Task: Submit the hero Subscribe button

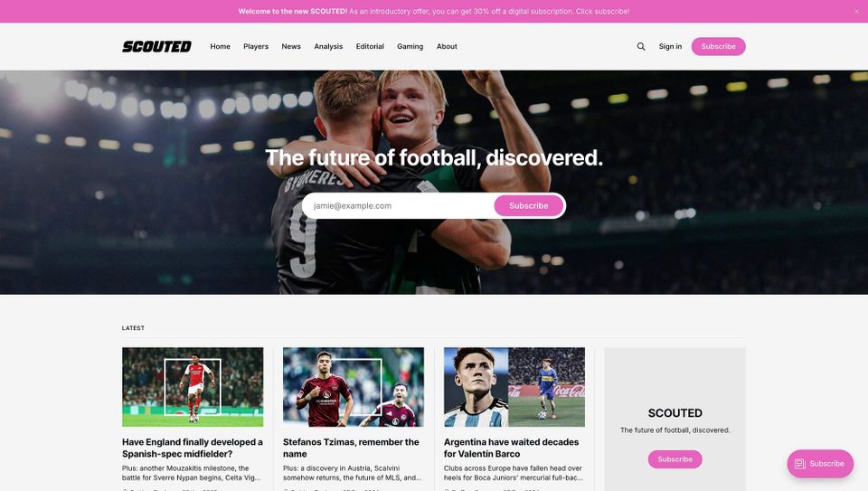Action: pyautogui.click(x=529, y=206)
